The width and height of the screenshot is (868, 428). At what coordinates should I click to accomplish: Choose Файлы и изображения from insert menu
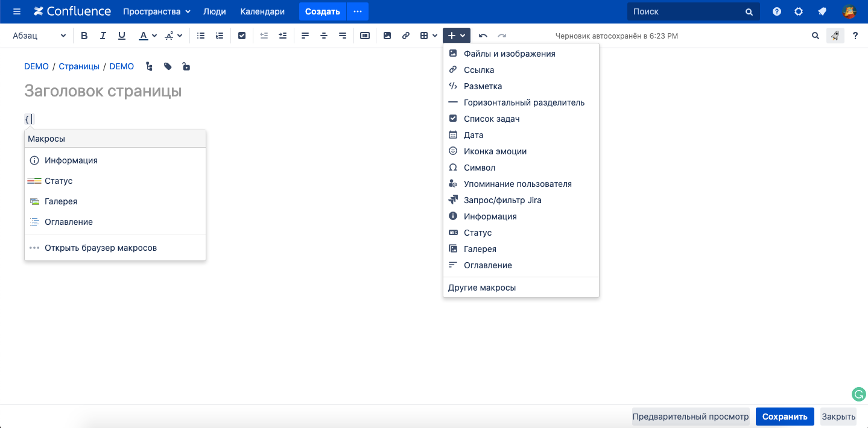pyautogui.click(x=521, y=54)
